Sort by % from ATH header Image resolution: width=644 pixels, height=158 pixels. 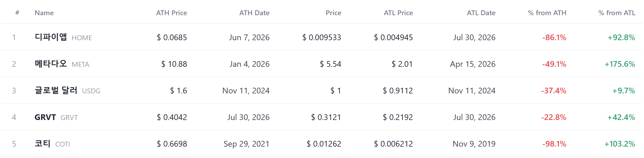click(x=547, y=13)
